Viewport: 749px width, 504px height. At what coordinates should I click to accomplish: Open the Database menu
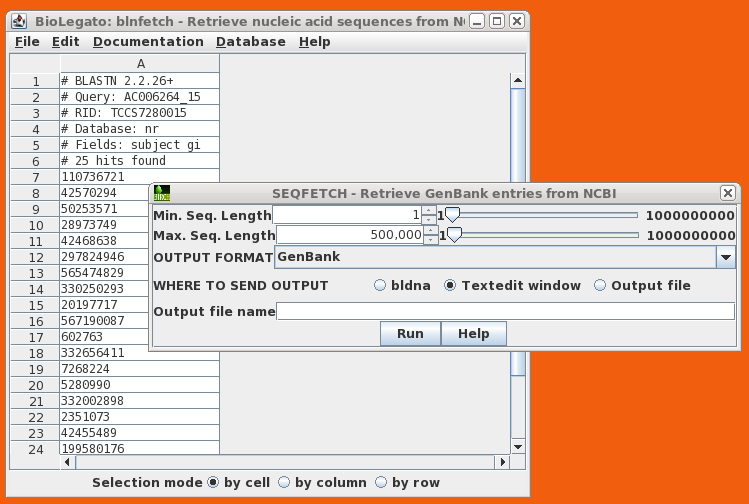pos(250,42)
